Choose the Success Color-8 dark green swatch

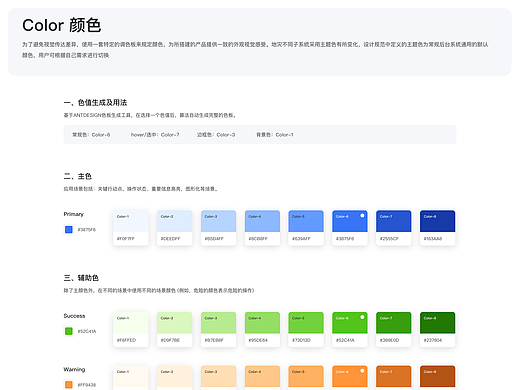(438, 330)
